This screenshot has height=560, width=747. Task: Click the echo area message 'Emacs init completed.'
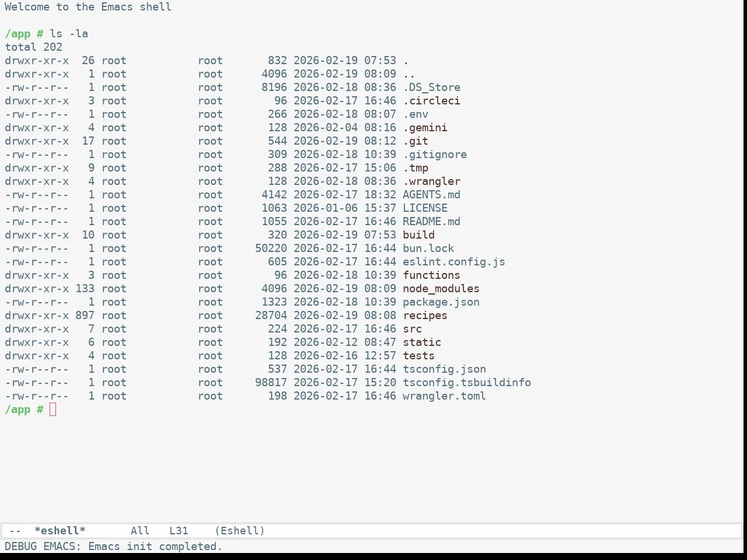point(155,547)
